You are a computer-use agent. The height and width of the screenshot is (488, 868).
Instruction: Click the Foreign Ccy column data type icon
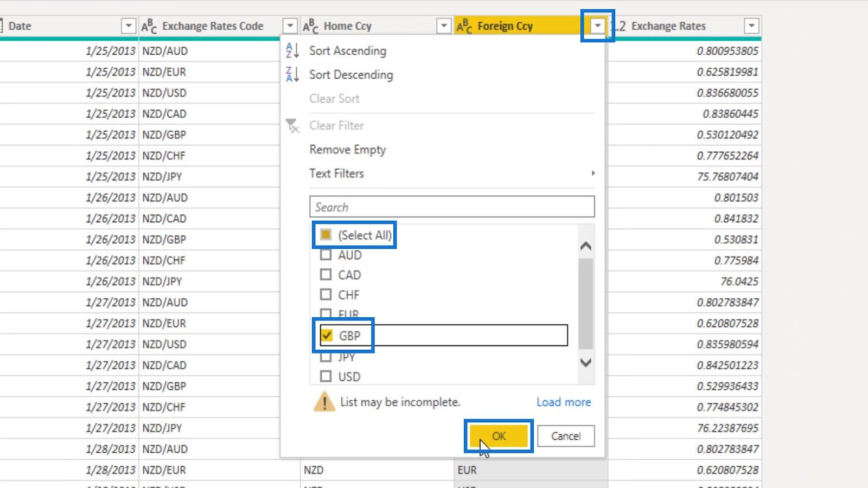tap(464, 26)
